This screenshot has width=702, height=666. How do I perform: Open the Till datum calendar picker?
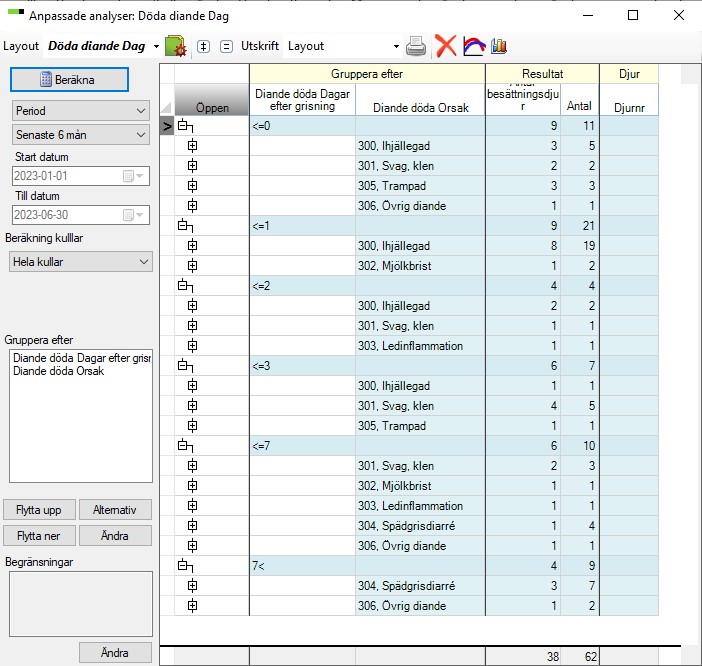pos(133,215)
